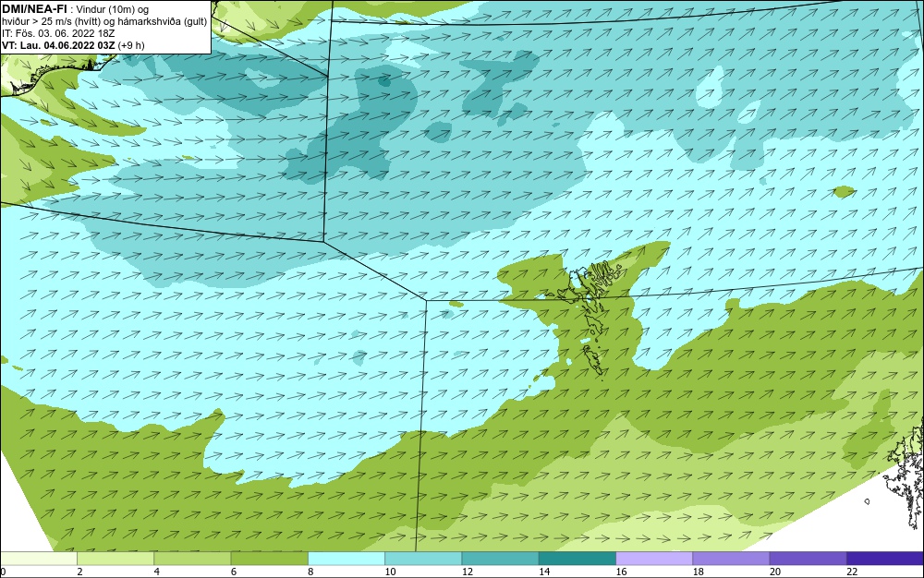Click the legend scale label "10"
This screenshot has height=578, width=924.
point(390,572)
